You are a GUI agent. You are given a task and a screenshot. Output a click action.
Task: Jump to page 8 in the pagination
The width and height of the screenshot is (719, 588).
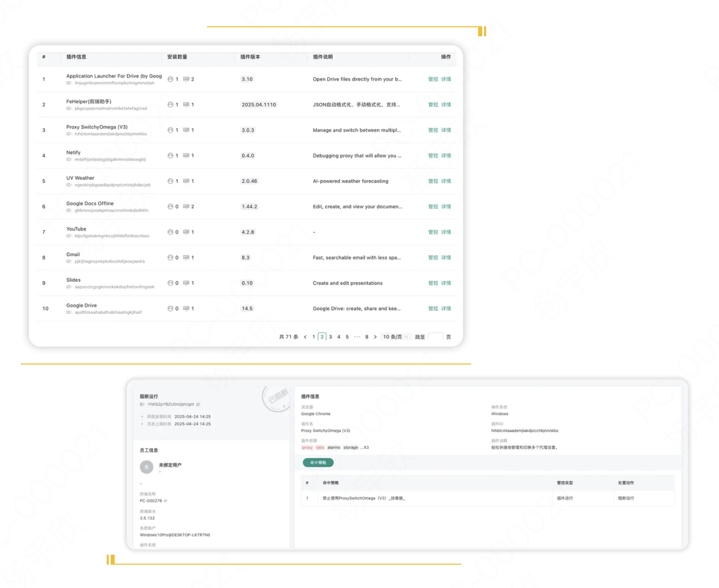(x=366, y=337)
